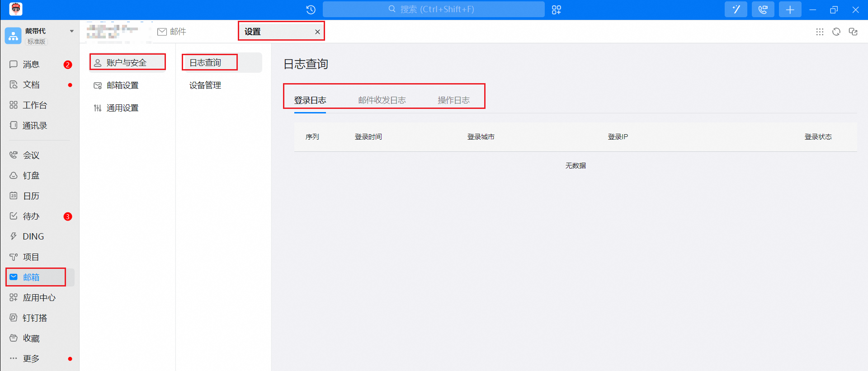Close the 设置 tab

(317, 32)
